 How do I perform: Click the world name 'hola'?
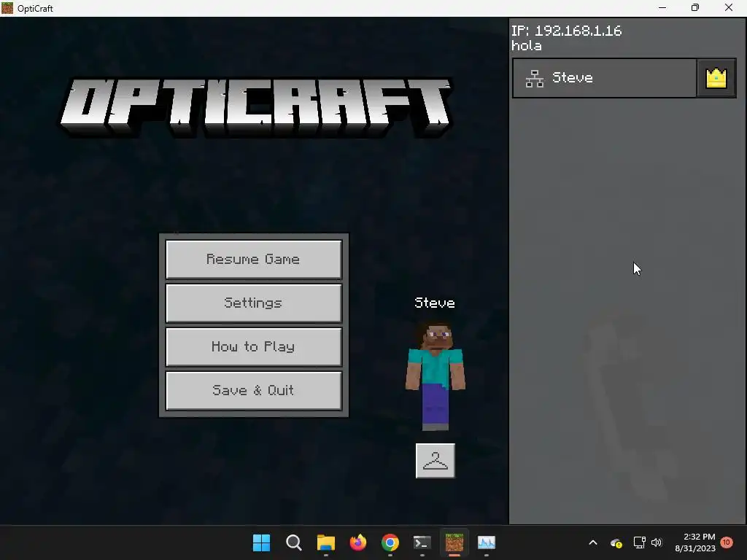(527, 46)
